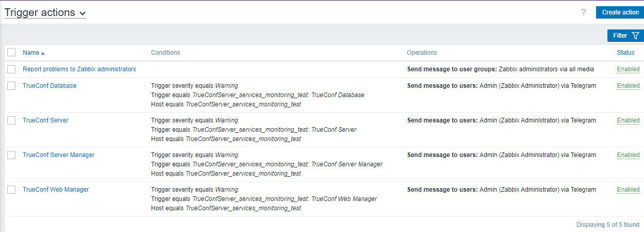
Task: Tick the select-all checkbox in the header
Action: (11, 52)
